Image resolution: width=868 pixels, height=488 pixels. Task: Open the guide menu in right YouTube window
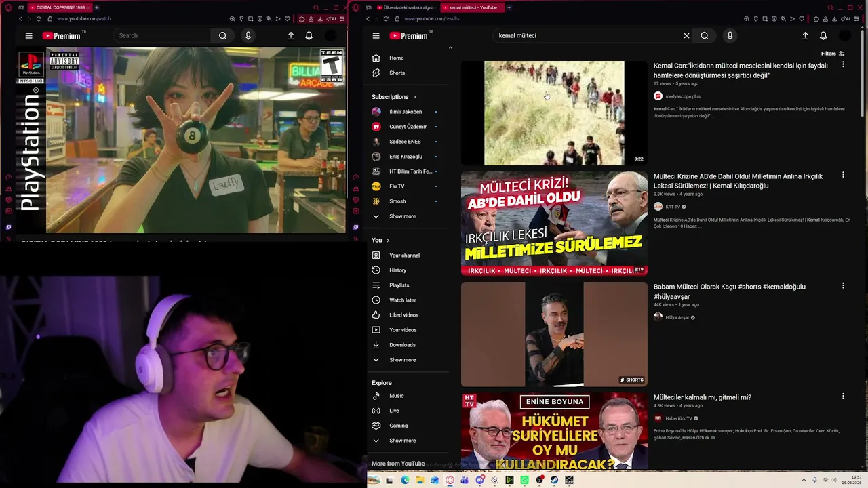pos(376,36)
